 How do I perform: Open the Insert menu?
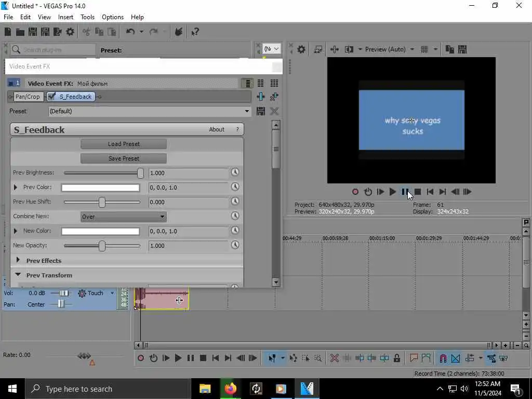tap(65, 17)
